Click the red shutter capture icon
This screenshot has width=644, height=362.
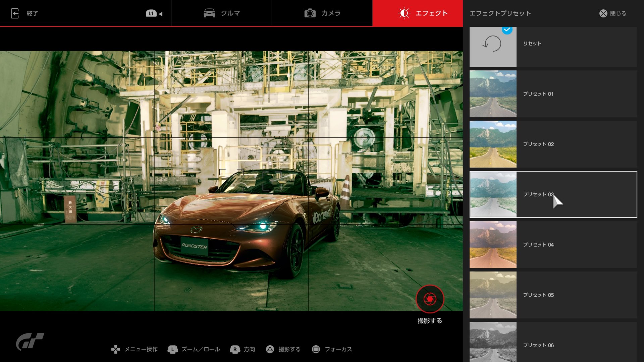click(430, 299)
